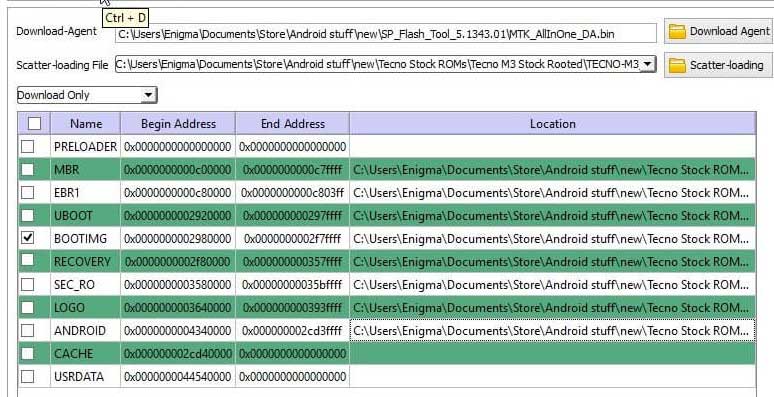Click end address 0x00000000035bffff
This screenshot has width=774, height=397.
(x=292, y=285)
